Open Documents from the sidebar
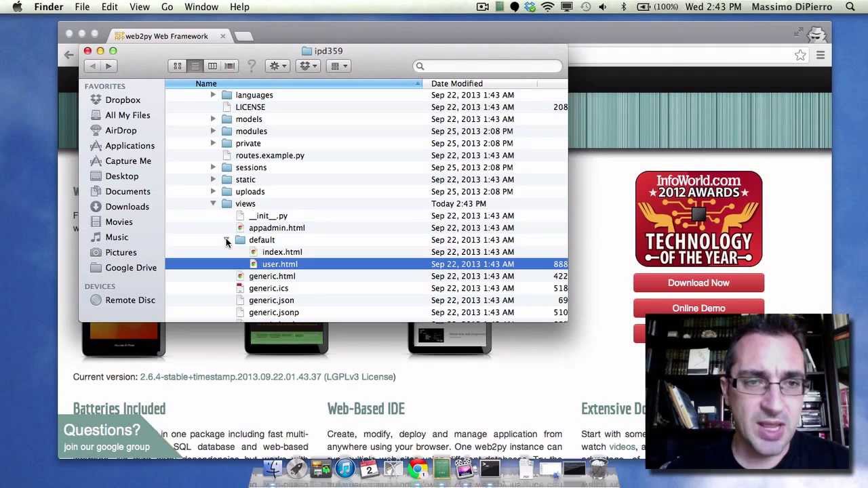The width and height of the screenshot is (868, 488). coord(127,191)
